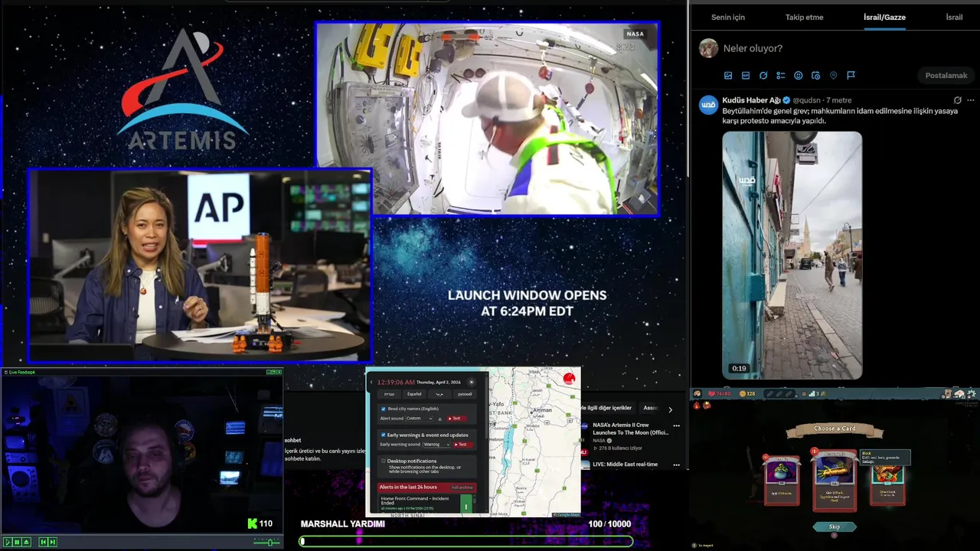This screenshot has width=980, height=551.
Task: Toggle Early warnings & event end updates
Action: click(x=384, y=435)
